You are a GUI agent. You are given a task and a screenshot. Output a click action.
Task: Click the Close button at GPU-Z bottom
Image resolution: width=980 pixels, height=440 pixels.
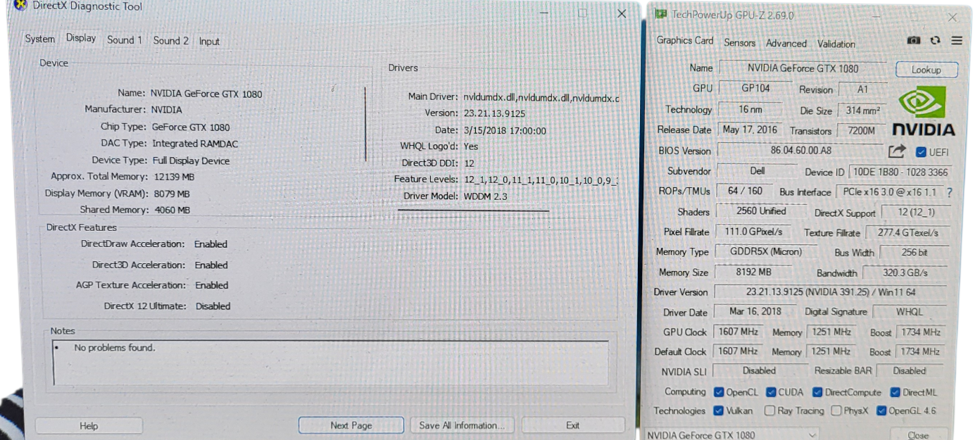918,435
